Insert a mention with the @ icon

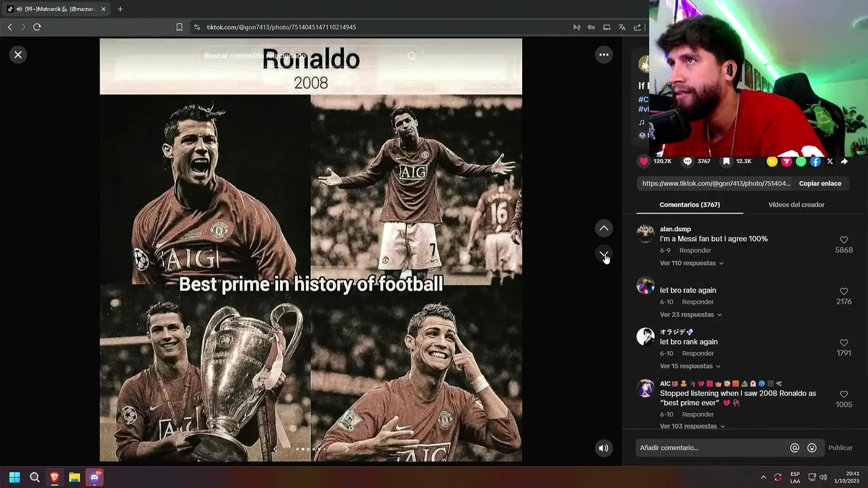pos(795,448)
